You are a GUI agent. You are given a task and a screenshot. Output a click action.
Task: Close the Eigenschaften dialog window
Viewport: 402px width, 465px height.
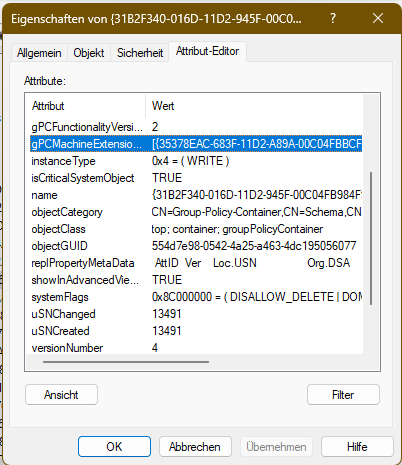378,18
